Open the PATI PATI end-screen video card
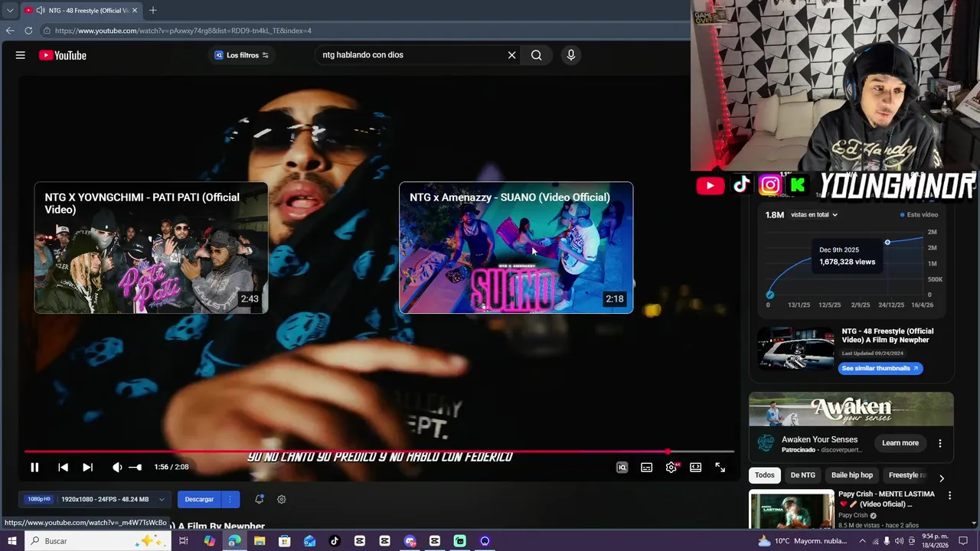The height and width of the screenshot is (551, 980). [x=151, y=248]
